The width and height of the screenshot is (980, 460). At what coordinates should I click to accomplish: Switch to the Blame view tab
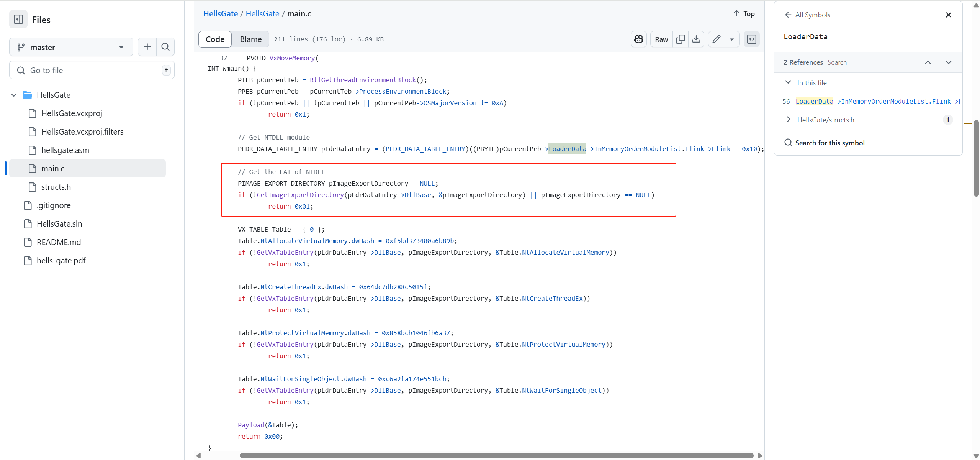tap(251, 39)
